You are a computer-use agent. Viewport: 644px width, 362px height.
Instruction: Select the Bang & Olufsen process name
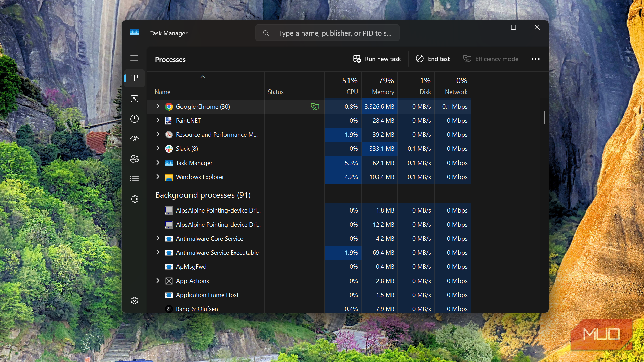(197, 309)
